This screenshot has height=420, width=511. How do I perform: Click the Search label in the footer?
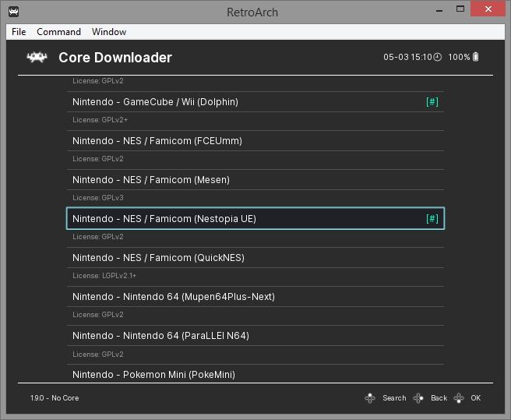pyautogui.click(x=394, y=398)
